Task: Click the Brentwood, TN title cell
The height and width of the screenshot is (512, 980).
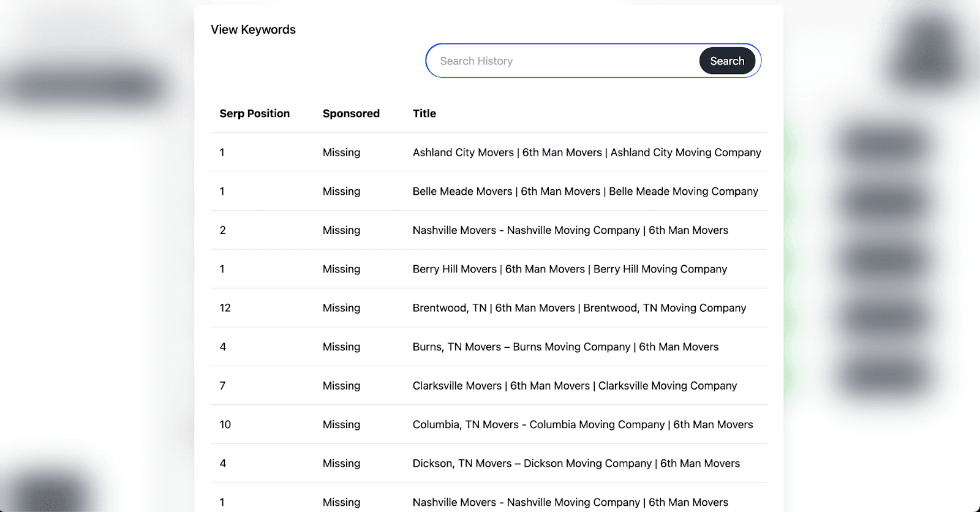Action: pos(579,308)
